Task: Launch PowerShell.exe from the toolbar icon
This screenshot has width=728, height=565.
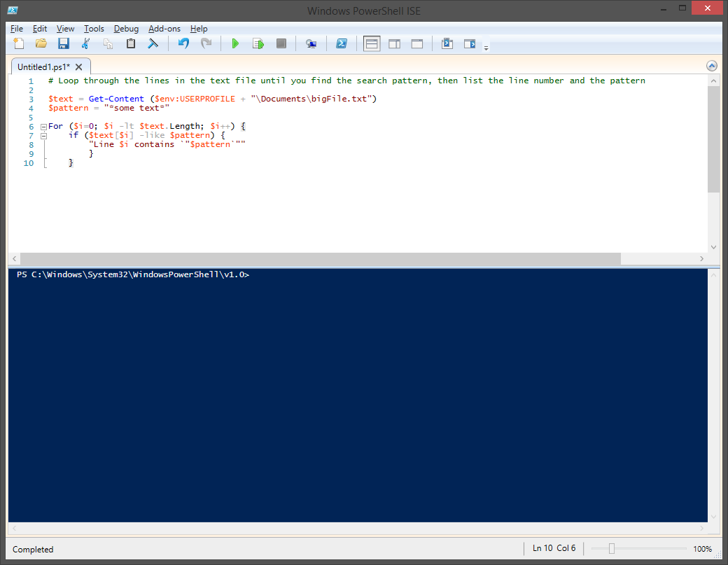Action: click(341, 43)
